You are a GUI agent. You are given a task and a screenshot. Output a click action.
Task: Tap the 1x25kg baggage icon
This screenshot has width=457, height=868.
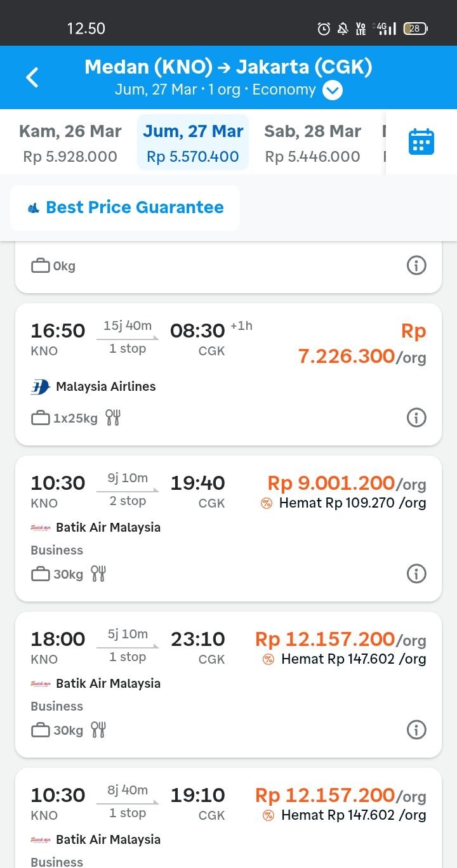coord(41,418)
